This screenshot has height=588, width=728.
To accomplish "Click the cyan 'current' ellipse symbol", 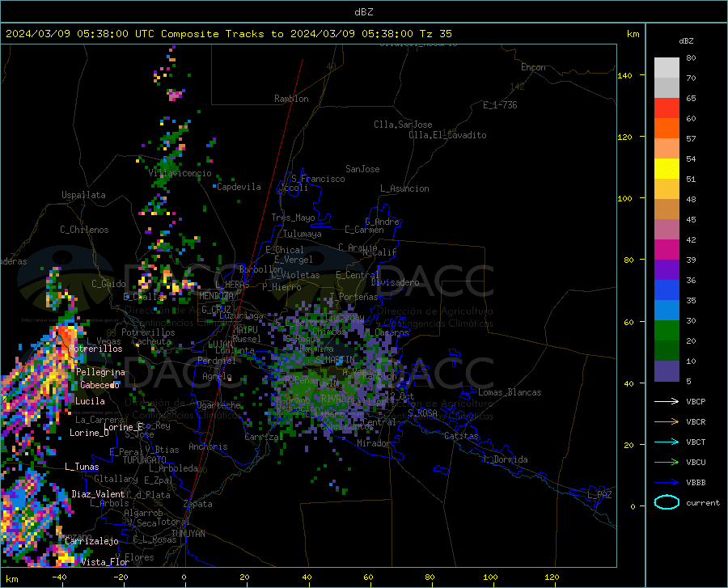I will point(667,502).
